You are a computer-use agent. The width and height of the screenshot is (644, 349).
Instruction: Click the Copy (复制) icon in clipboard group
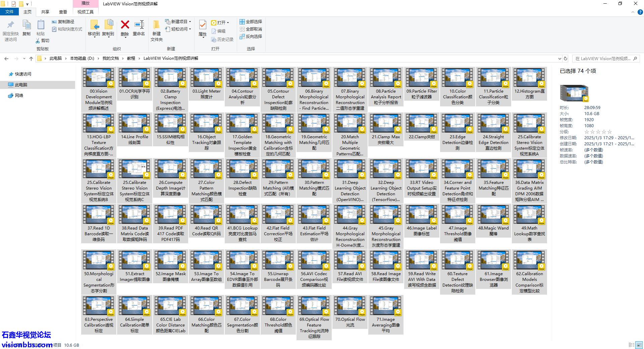[26, 25]
